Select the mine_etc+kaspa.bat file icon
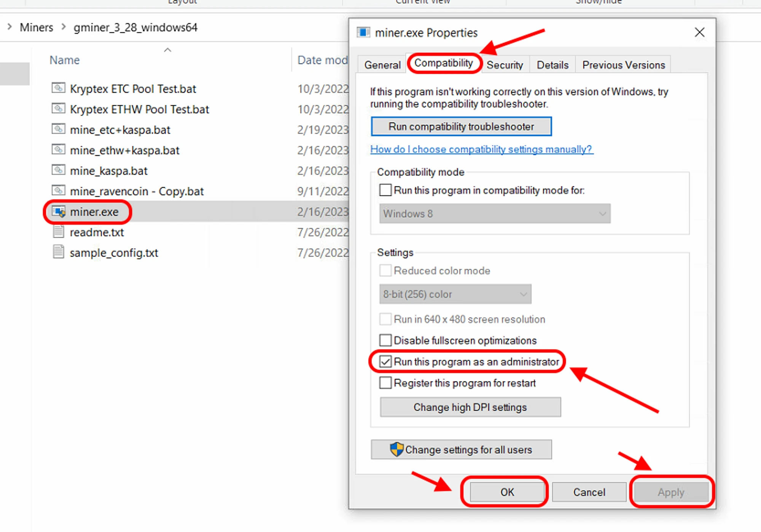 [58, 129]
